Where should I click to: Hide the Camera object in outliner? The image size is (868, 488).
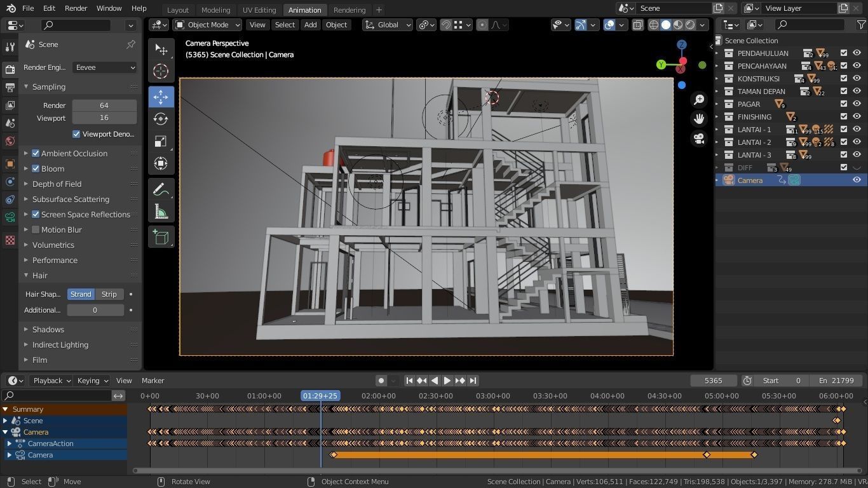(x=857, y=180)
